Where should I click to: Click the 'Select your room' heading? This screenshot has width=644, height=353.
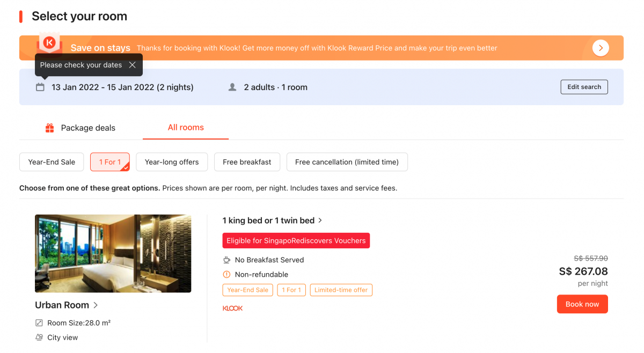[79, 16]
